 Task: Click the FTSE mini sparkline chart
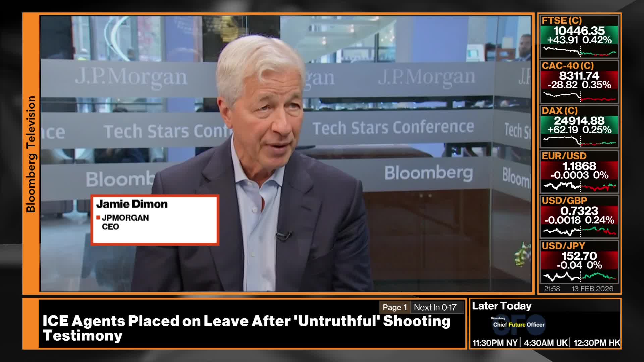tap(579, 52)
